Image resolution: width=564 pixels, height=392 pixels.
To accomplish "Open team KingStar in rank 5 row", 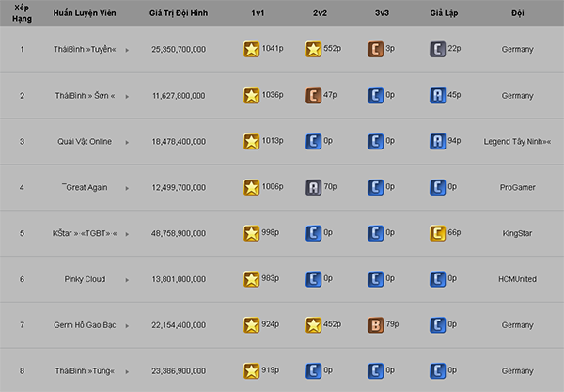I will [517, 233].
